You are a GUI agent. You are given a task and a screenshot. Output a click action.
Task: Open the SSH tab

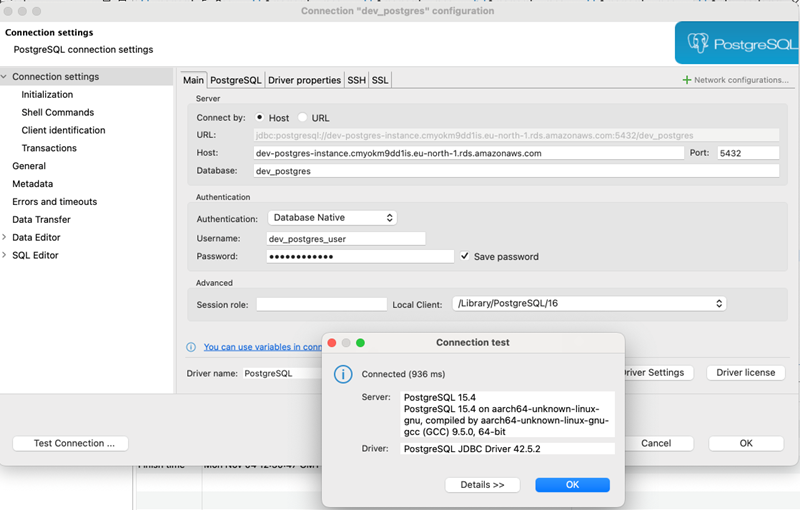click(x=357, y=80)
